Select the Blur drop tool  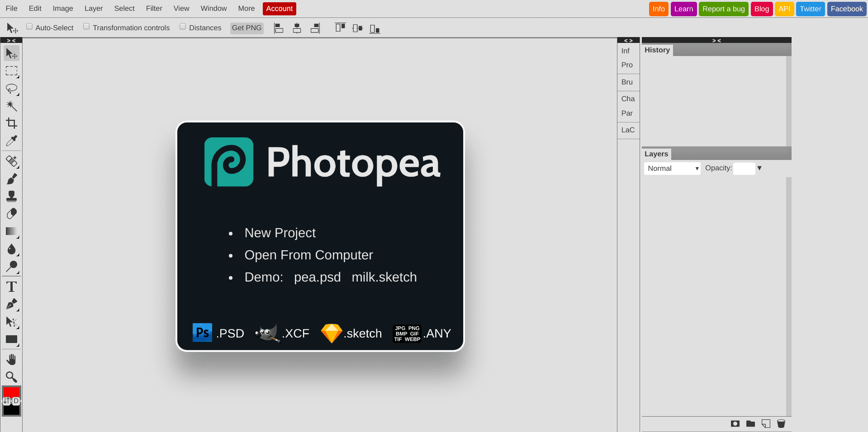pos(11,249)
